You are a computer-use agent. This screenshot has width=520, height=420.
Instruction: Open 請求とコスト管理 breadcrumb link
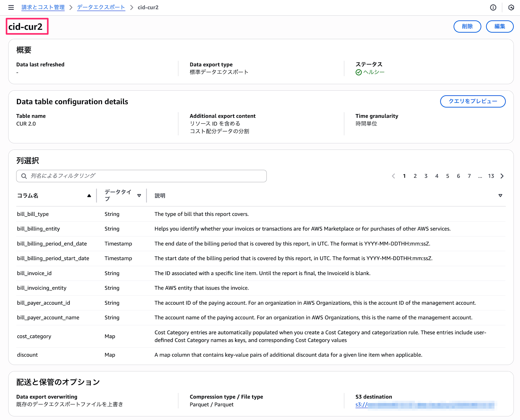click(43, 8)
